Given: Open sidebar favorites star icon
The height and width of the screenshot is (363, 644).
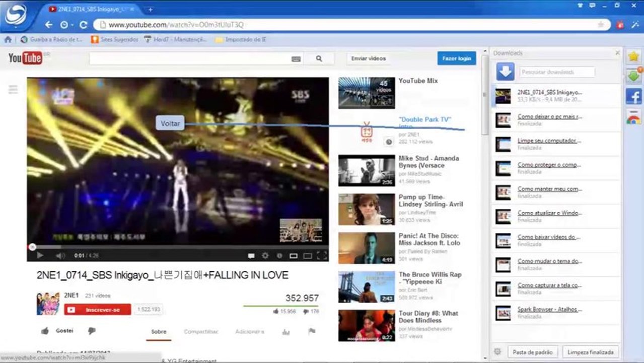Looking at the screenshot, I should (634, 57).
